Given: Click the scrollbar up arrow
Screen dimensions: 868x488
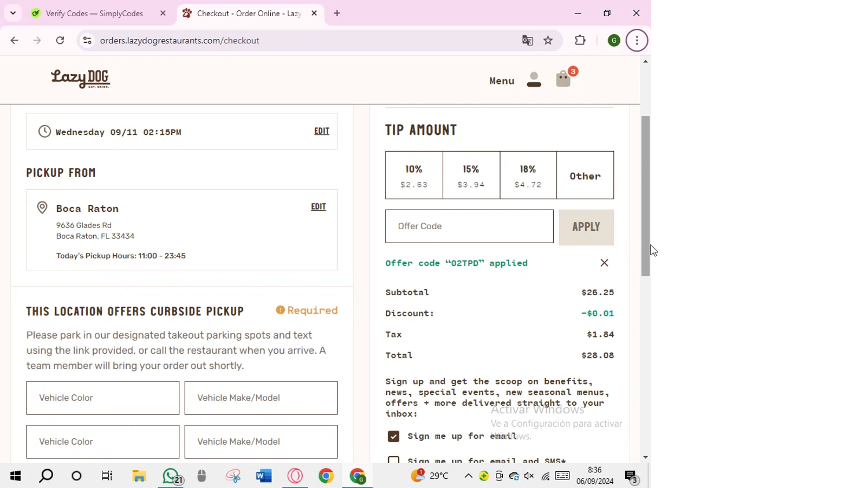Looking at the screenshot, I should pos(645,61).
